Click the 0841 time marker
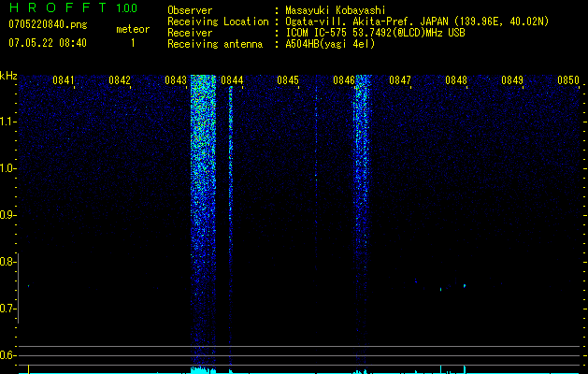The image size is (588, 374). [63, 80]
